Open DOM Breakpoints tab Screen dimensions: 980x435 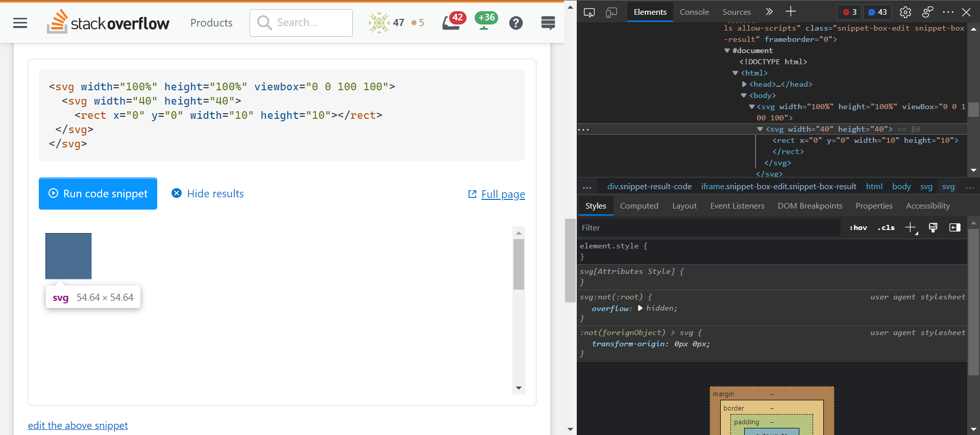coord(810,206)
